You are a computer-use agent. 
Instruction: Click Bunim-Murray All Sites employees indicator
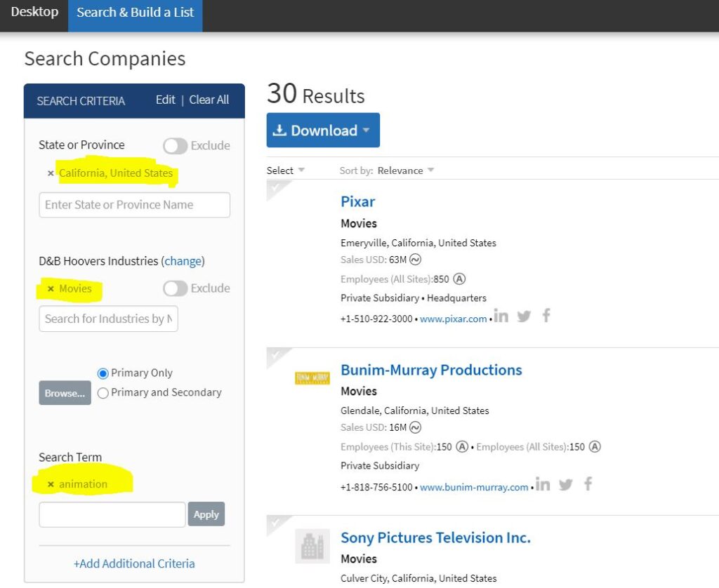click(x=595, y=446)
